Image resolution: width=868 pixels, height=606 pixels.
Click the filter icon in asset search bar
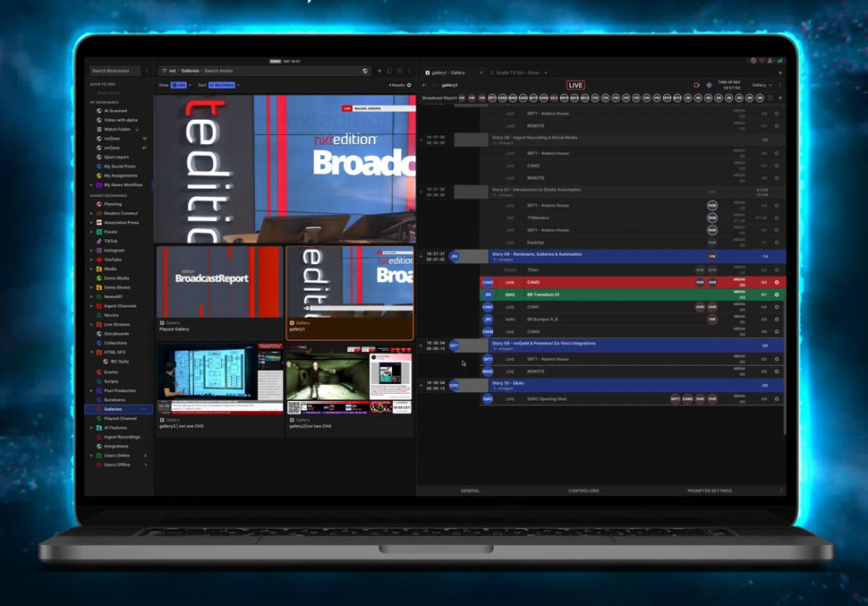tap(165, 71)
